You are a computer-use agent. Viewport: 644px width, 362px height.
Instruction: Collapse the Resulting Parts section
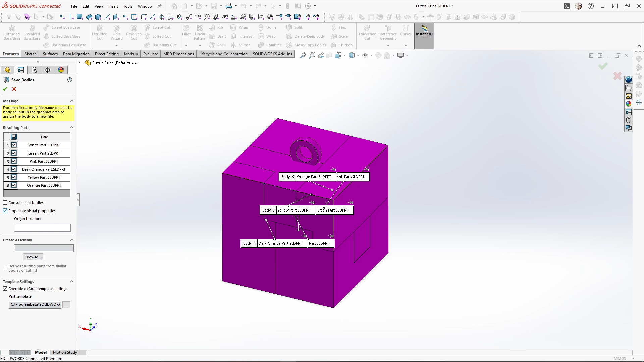71,128
